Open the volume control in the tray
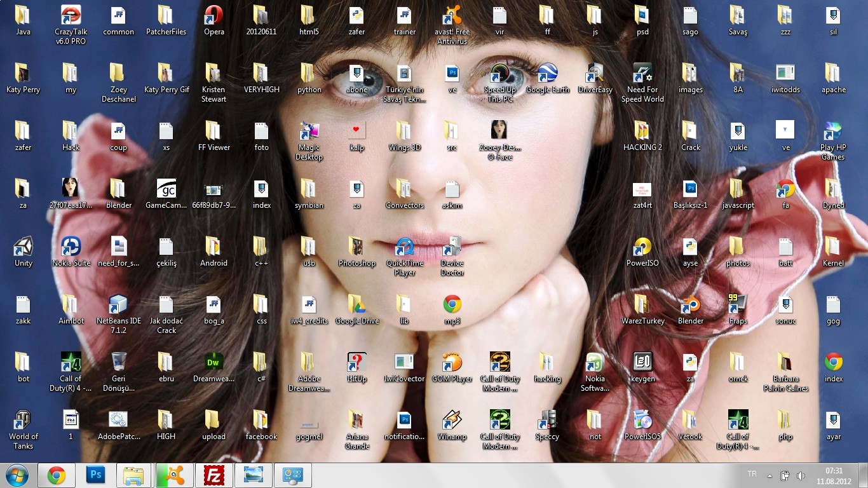868x488 pixels. (x=801, y=475)
